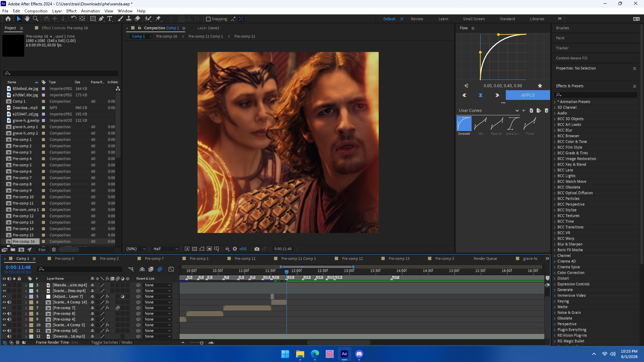Launch Microsoft Edge from the taskbar
This screenshot has width=644, height=362.
[315, 354]
